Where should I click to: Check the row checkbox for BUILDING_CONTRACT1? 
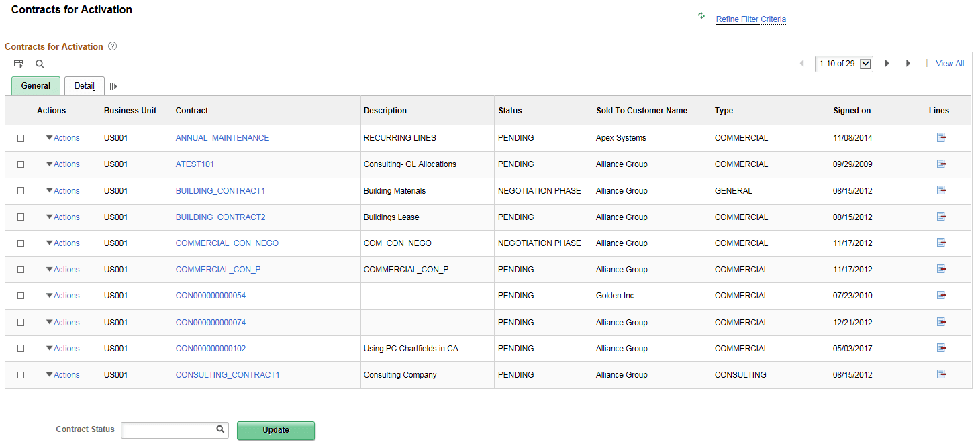20,190
